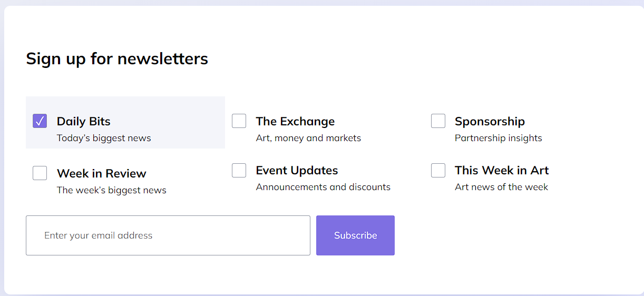Click "The week's biggest news" description
This screenshot has height=296, width=644.
[x=112, y=190]
